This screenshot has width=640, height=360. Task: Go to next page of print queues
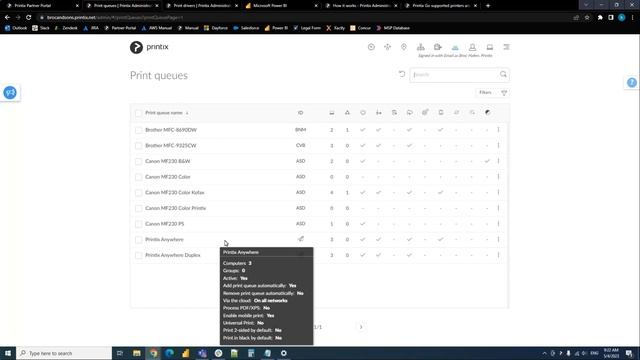(x=361, y=327)
